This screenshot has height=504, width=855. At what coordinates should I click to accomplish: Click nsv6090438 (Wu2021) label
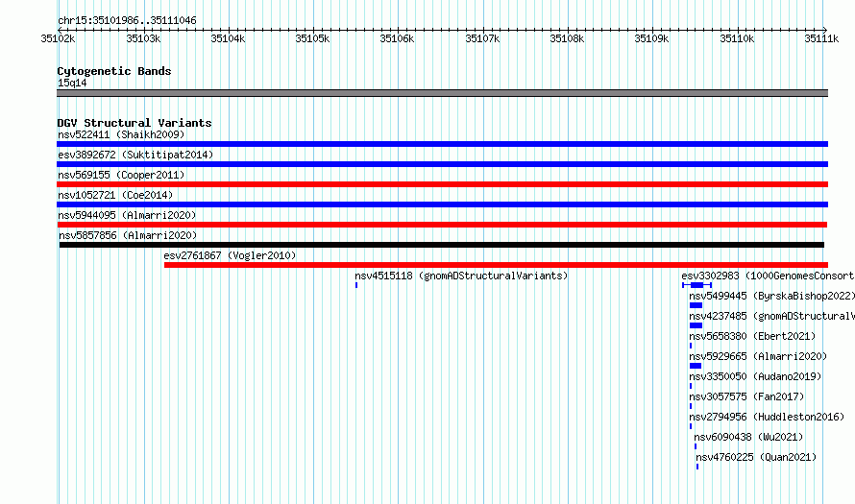[748, 437]
